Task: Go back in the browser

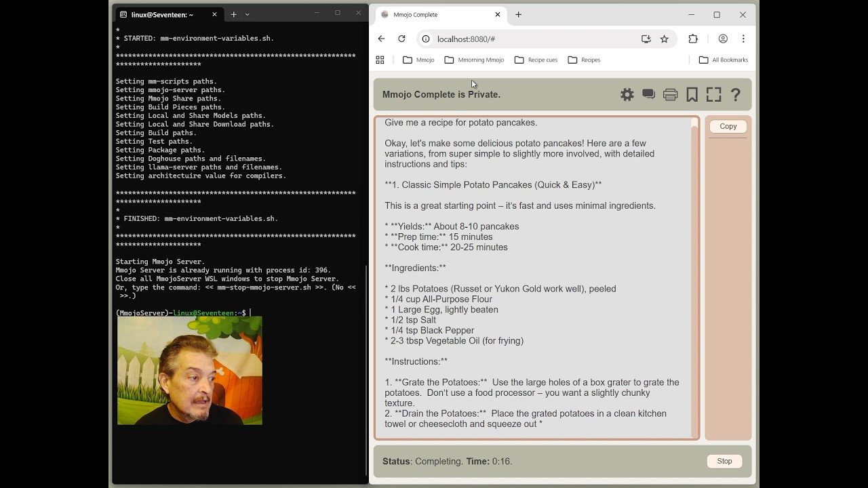Action: point(382,39)
